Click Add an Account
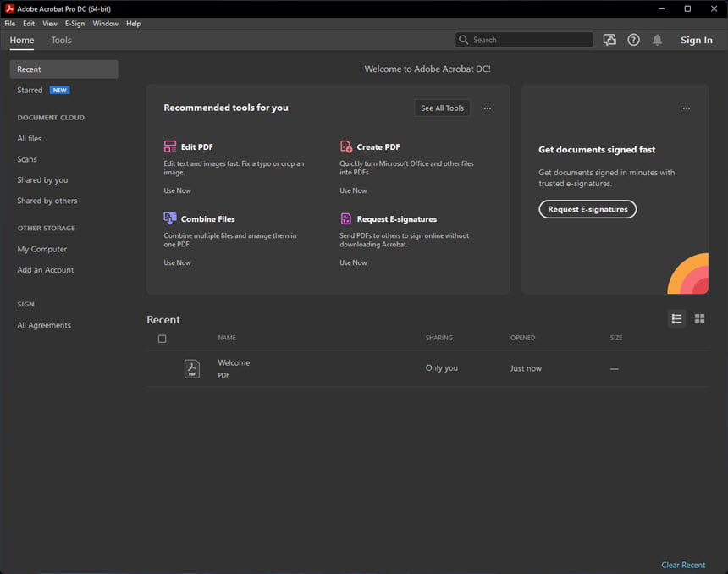Viewport: 728px width, 574px height. click(x=45, y=270)
